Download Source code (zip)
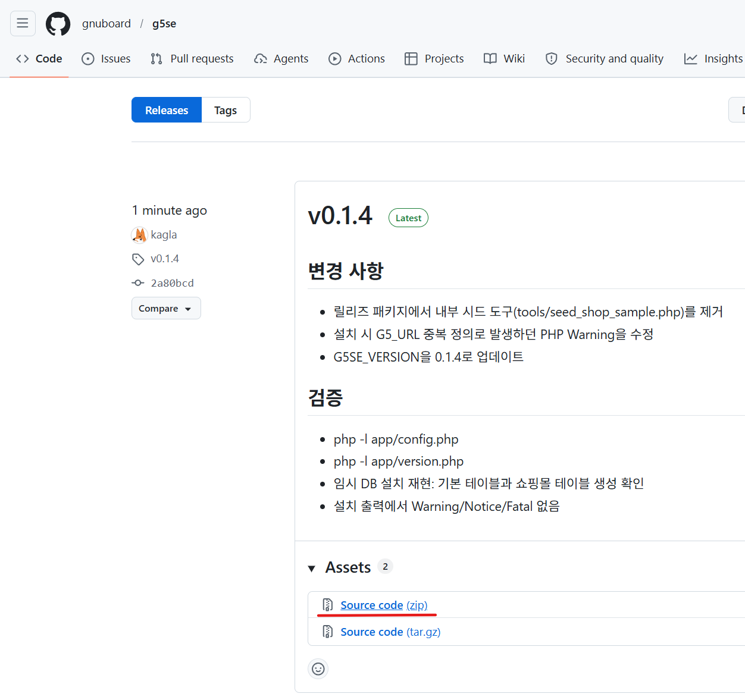Image resolution: width=745 pixels, height=700 pixels. coord(384,605)
